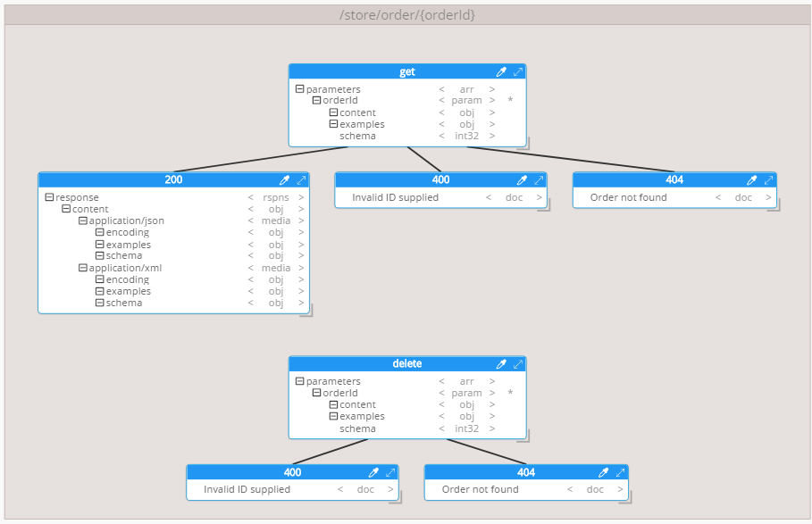The width and height of the screenshot is (812, 524).
Task: Click eyedropper icon on delete's 404 node
Action: pos(603,472)
